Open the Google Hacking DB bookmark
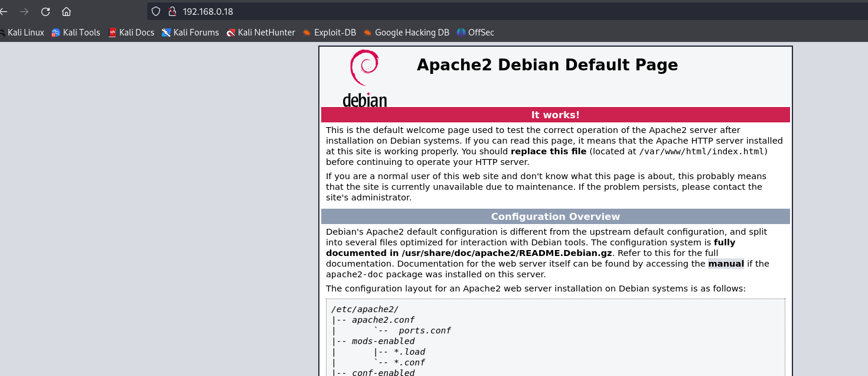The height and width of the screenshot is (376, 868). coord(406,33)
